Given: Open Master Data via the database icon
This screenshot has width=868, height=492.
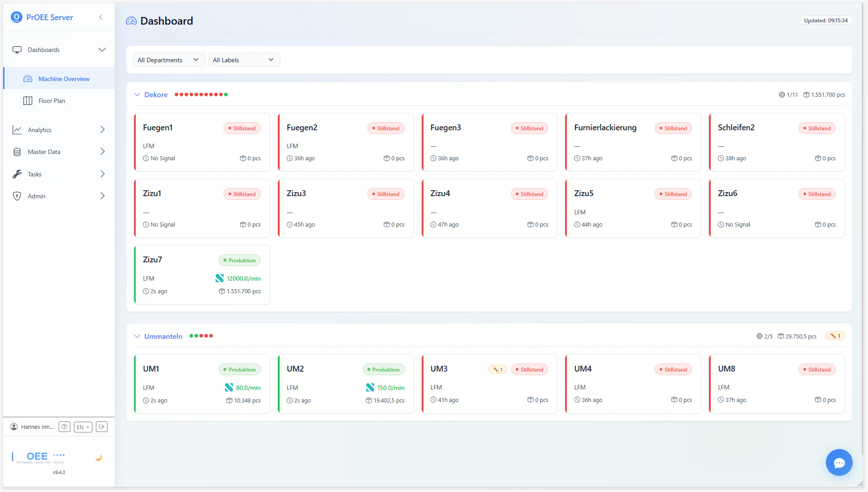Looking at the screenshot, I should (17, 152).
